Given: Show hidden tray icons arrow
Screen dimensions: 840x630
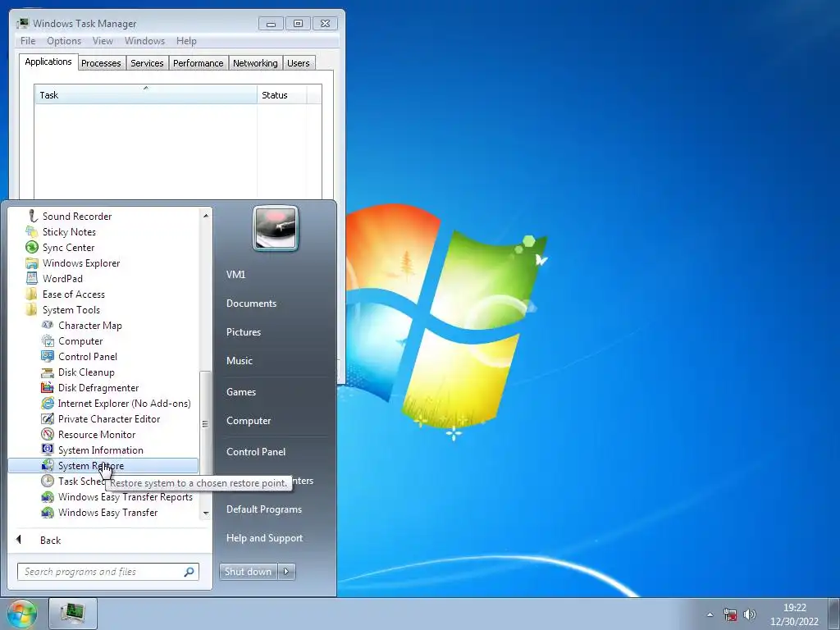Looking at the screenshot, I should click(x=710, y=614).
